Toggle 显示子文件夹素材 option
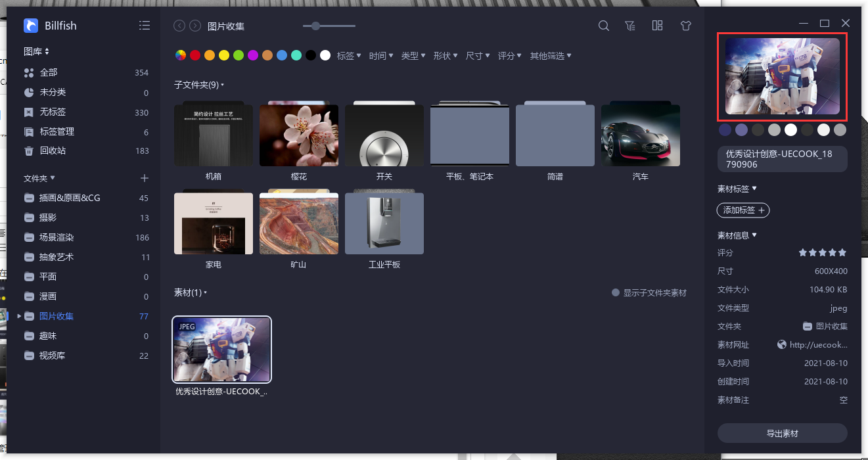 [x=649, y=292]
